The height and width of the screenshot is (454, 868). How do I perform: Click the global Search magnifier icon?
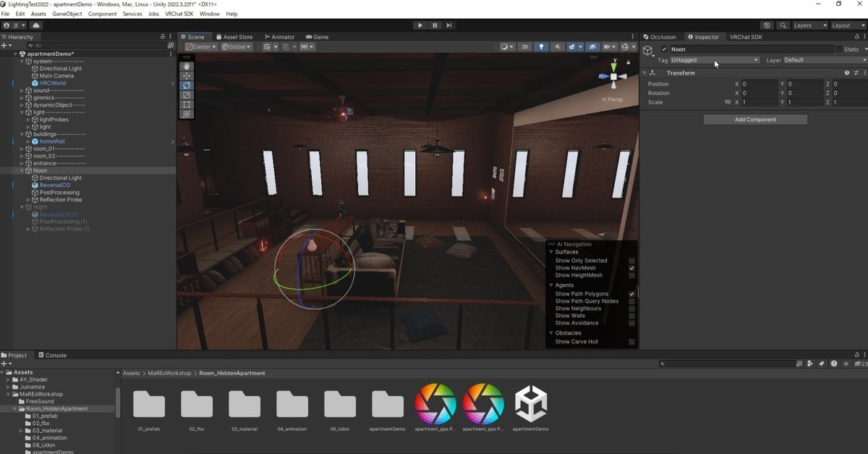[x=783, y=25]
